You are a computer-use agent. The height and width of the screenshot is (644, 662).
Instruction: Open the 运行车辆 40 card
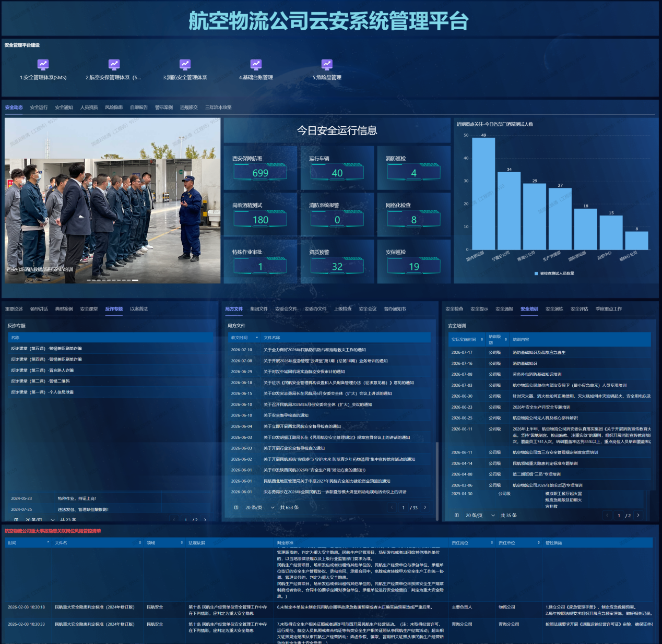[337, 168]
